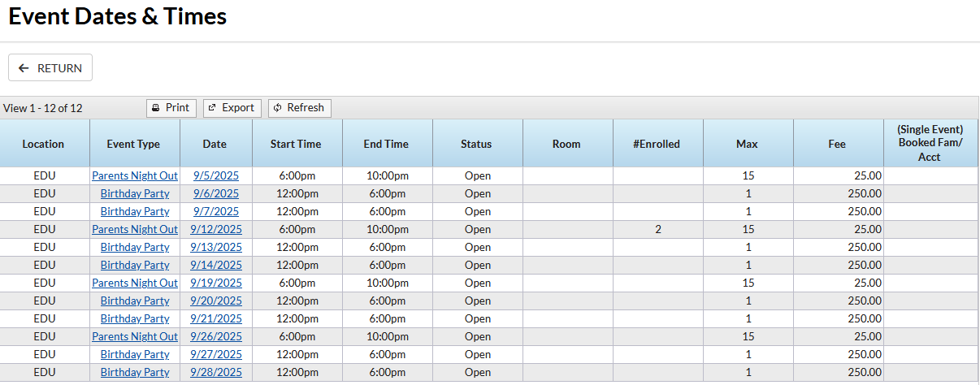Open the 9/6/2025 date link
Image resolution: width=980 pixels, height=385 pixels.
pyautogui.click(x=216, y=193)
